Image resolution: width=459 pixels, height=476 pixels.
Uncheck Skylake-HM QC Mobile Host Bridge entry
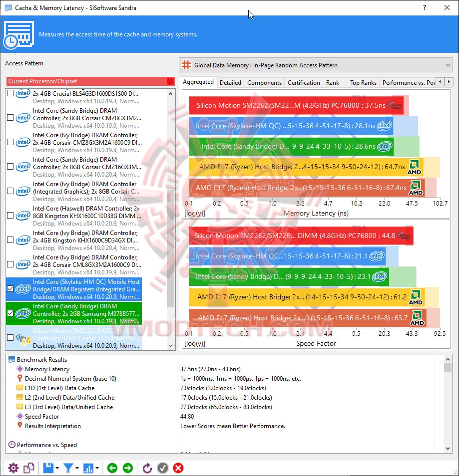(x=10, y=289)
